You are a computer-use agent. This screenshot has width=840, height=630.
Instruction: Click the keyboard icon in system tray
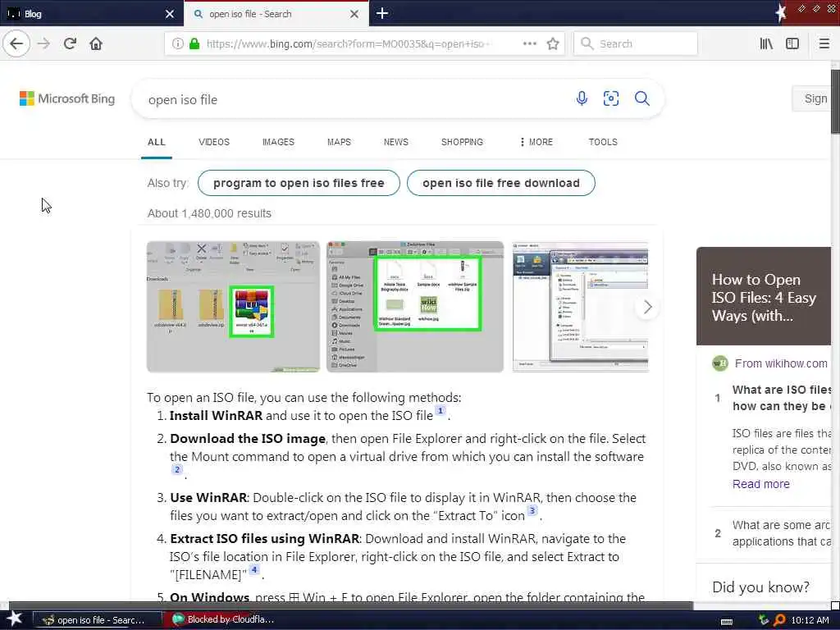tap(727, 622)
